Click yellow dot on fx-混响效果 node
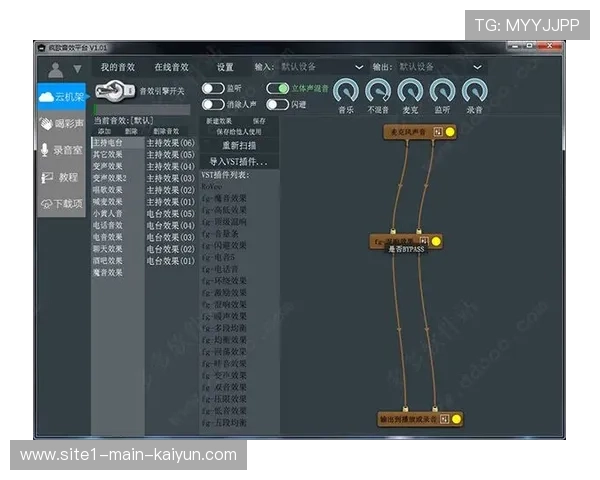Screen dimensions: 600x480 (x=436, y=241)
